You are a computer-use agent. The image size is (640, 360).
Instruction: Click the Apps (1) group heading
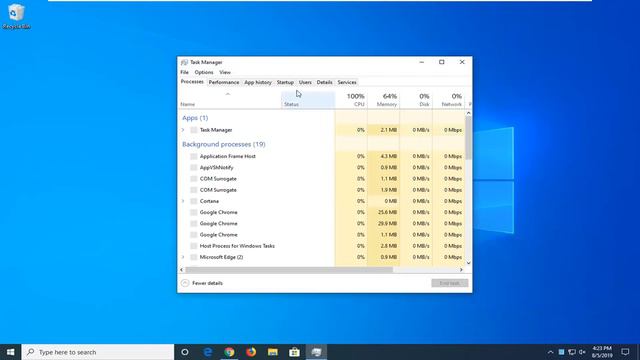pyautogui.click(x=195, y=118)
